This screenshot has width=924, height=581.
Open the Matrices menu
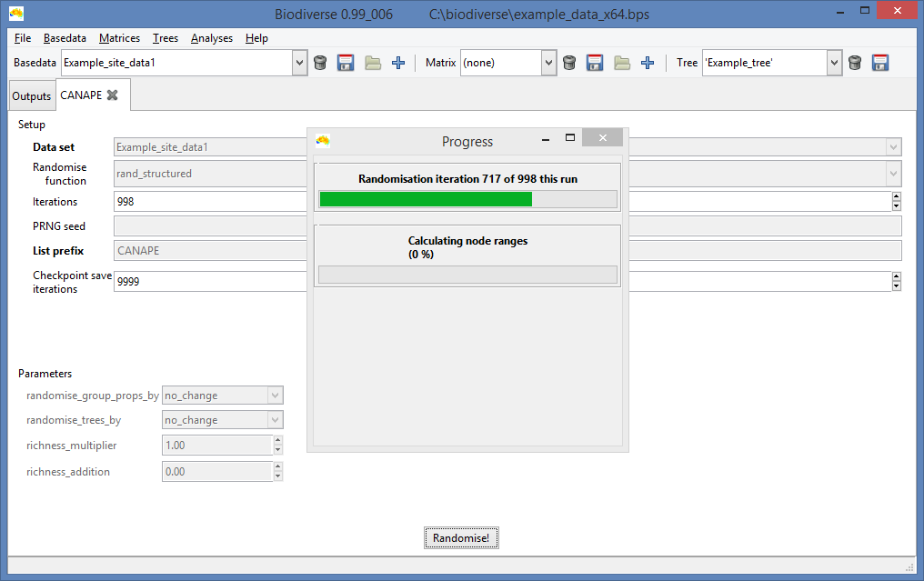pyautogui.click(x=120, y=38)
